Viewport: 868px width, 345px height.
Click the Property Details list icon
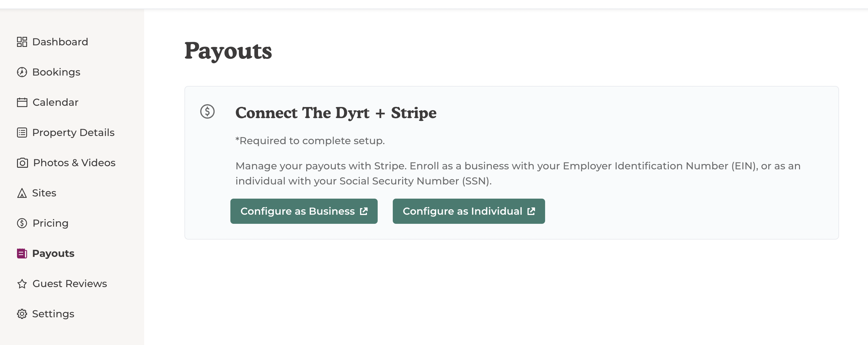coord(22,133)
